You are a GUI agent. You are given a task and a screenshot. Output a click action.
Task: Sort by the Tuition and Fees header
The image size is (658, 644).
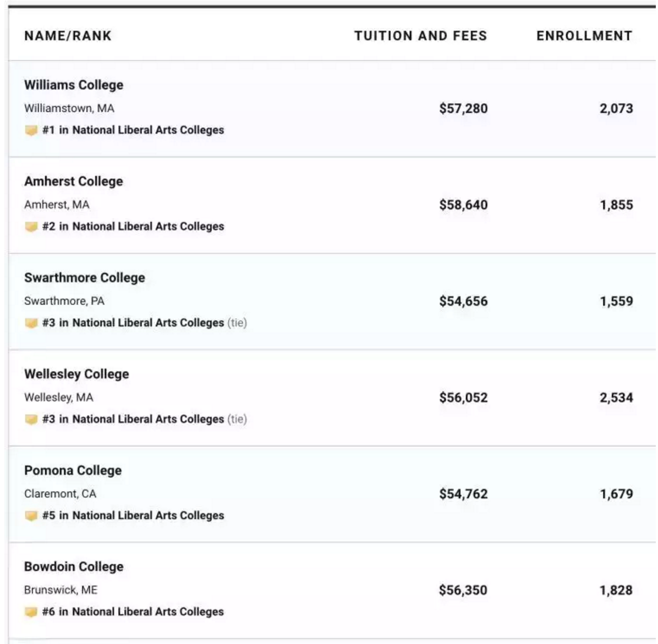coord(420,36)
